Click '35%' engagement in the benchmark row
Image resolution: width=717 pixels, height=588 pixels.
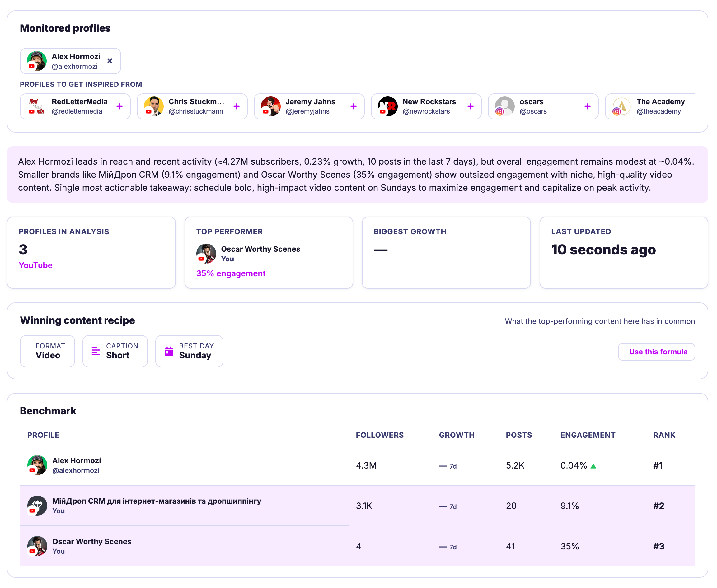(x=569, y=546)
